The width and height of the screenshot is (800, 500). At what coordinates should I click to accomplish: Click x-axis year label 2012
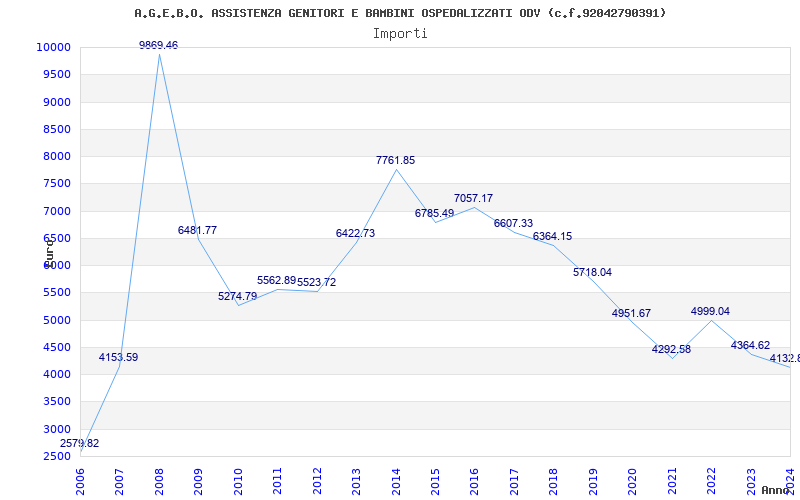(x=317, y=482)
